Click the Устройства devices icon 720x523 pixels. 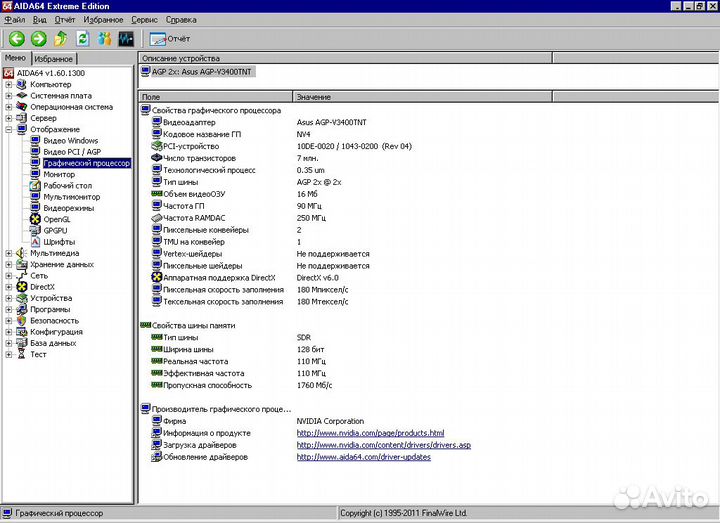[22, 298]
